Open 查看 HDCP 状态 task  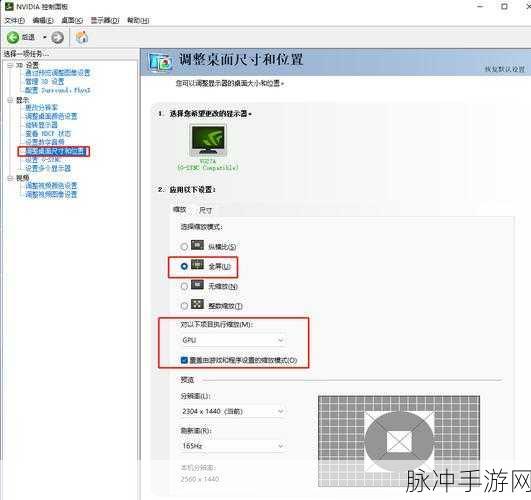48,133
